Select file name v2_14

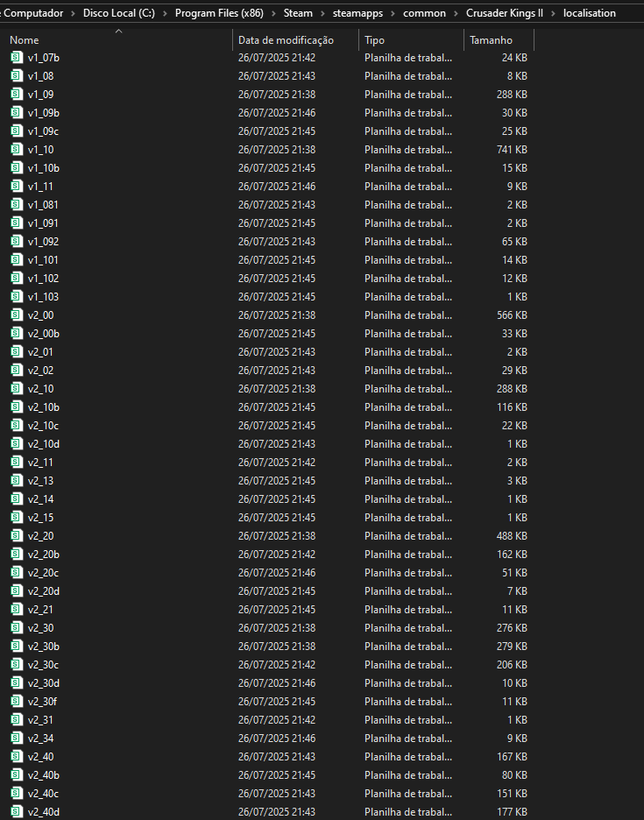41,498
